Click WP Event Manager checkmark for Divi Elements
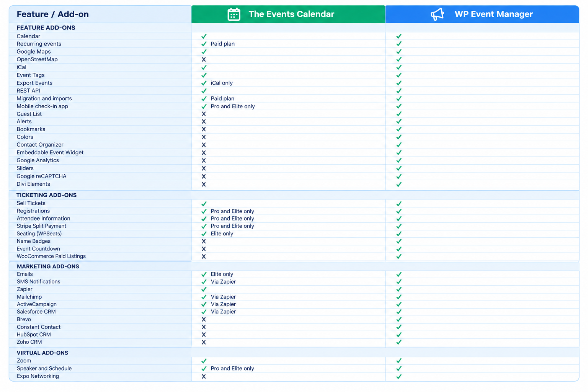This screenshot has width=588, height=392. point(399,184)
